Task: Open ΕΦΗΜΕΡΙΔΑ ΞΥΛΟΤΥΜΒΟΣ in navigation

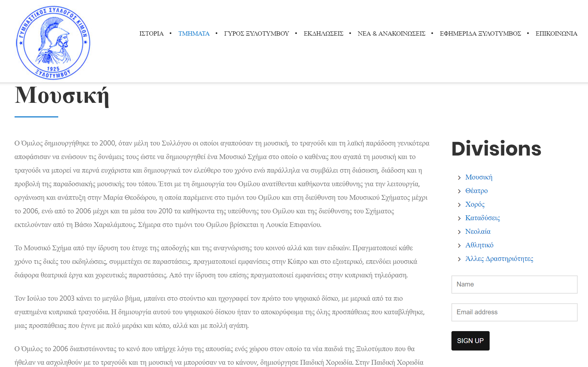Action: click(x=480, y=34)
